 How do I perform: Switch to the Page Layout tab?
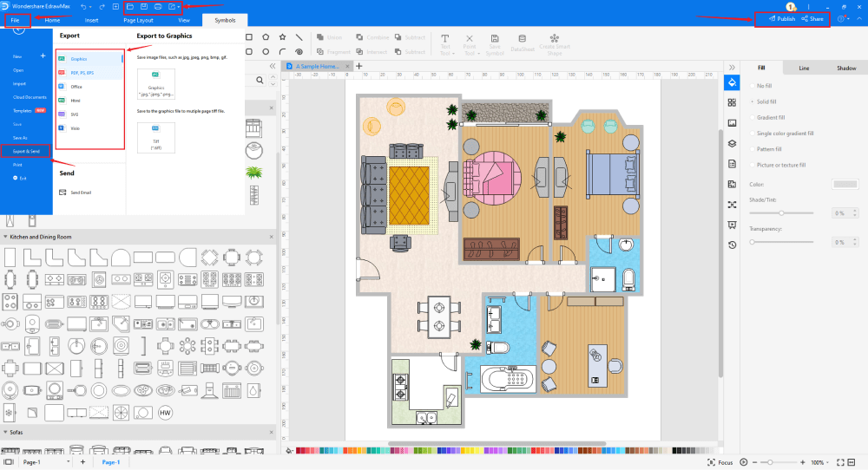(x=138, y=20)
